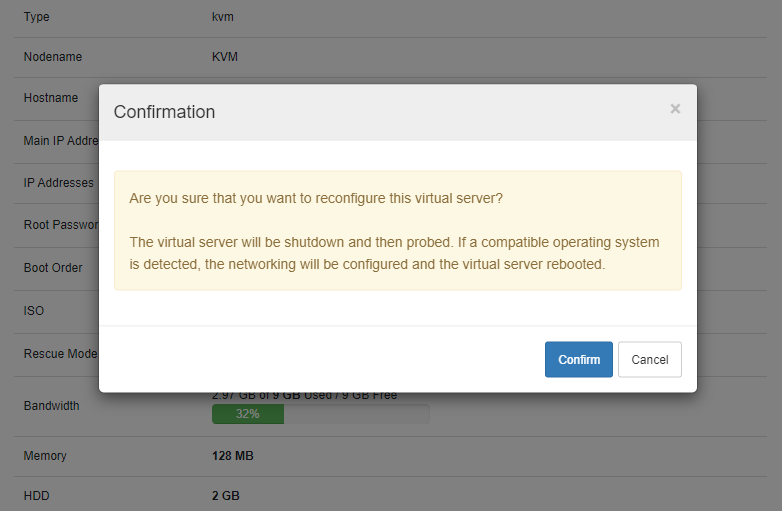Click the 'HDD' row label
Image resolution: width=782 pixels, height=511 pixels.
(x=36, y=496)
